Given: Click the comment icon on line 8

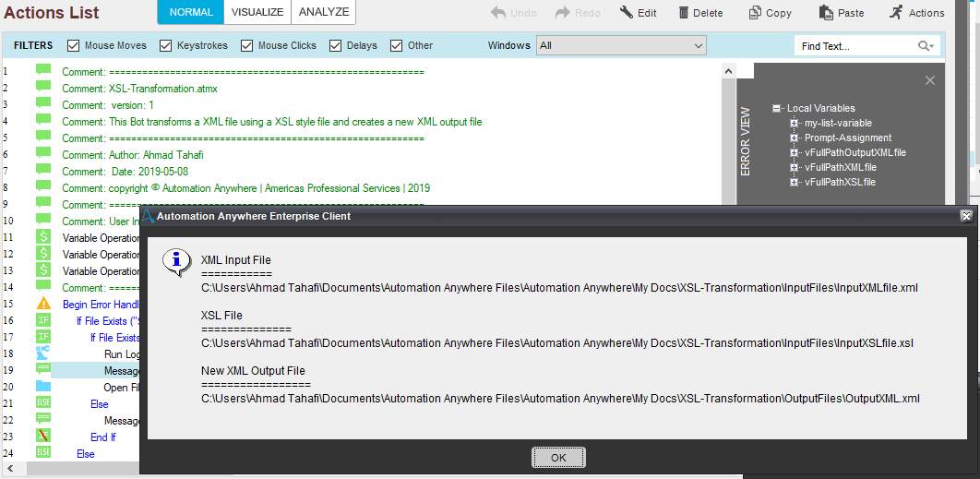Looking at the screenshot, I should click(43, 186).
